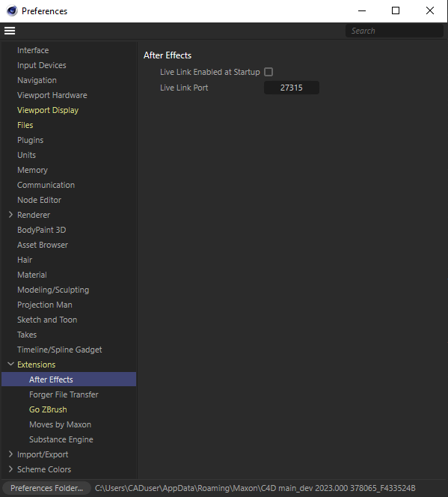This screenshot has width=448, height=497.
Task: Select the Material category
Action: point(32,275)
